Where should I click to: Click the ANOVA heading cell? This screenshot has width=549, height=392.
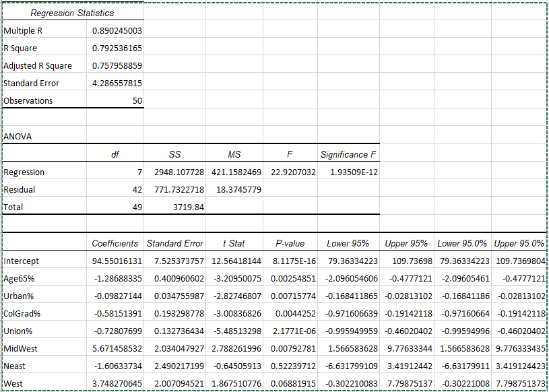(44, 137)
